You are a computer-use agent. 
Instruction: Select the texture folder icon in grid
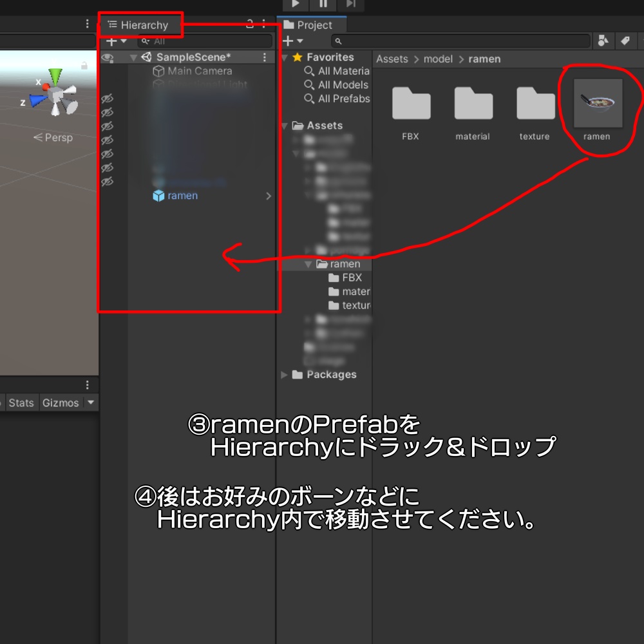535,103
